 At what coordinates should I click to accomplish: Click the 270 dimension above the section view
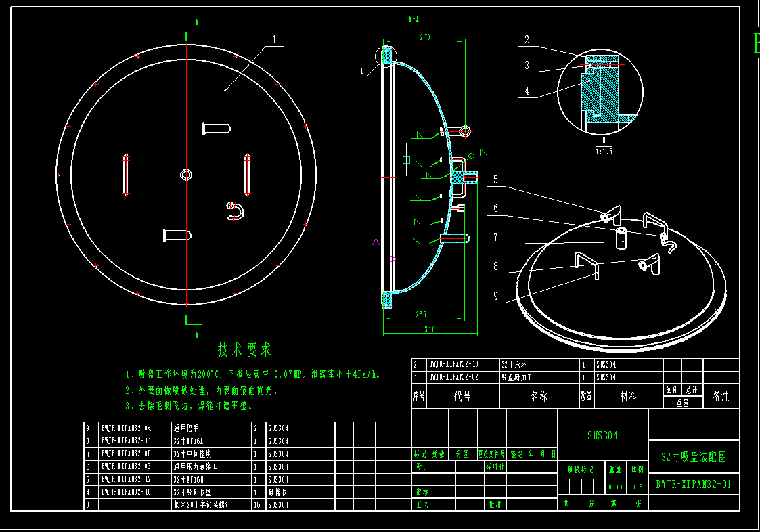click(x=424, y=37)
